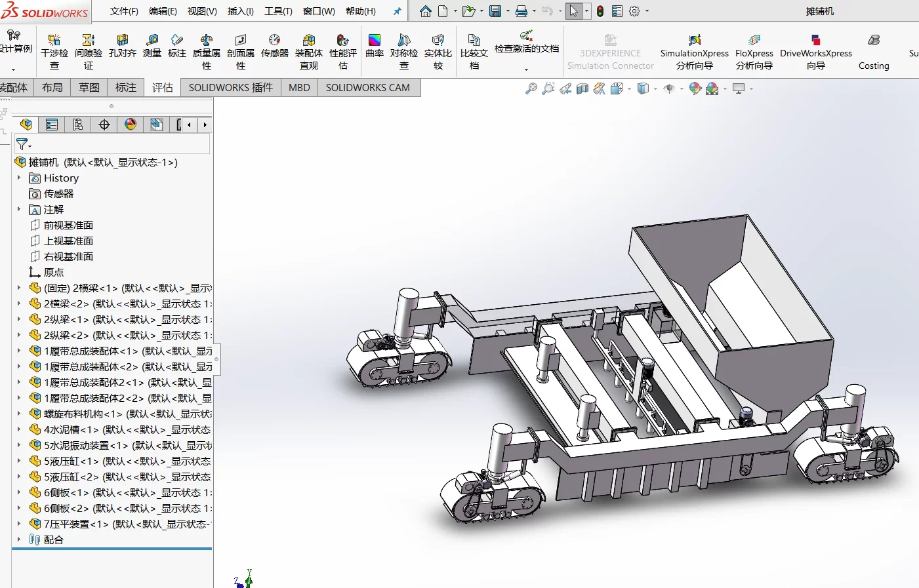Switch to the SOLIDWORKS 插件 tab
Image resolution: width=919 pixels, height=588 pixels.
(x=231, y=88)
